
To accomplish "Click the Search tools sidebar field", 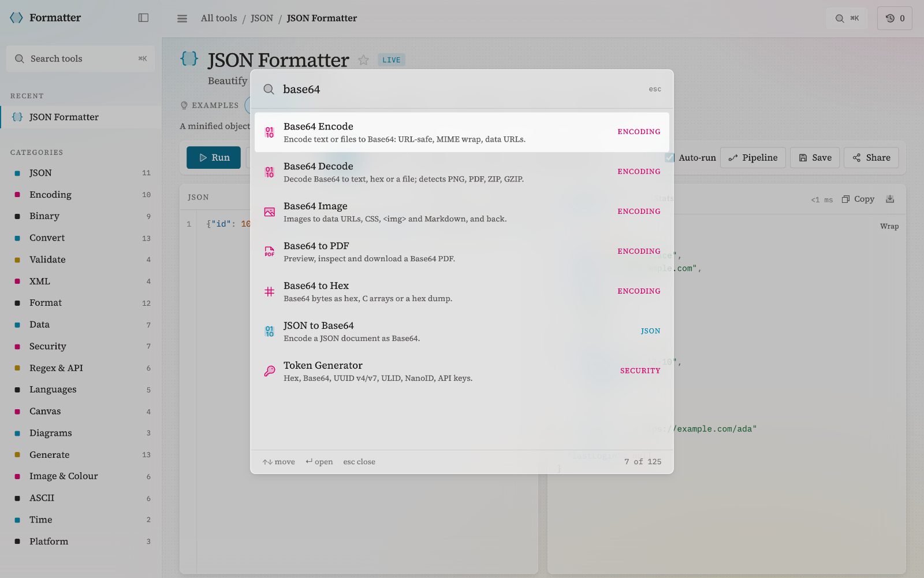I will (80, 58).
